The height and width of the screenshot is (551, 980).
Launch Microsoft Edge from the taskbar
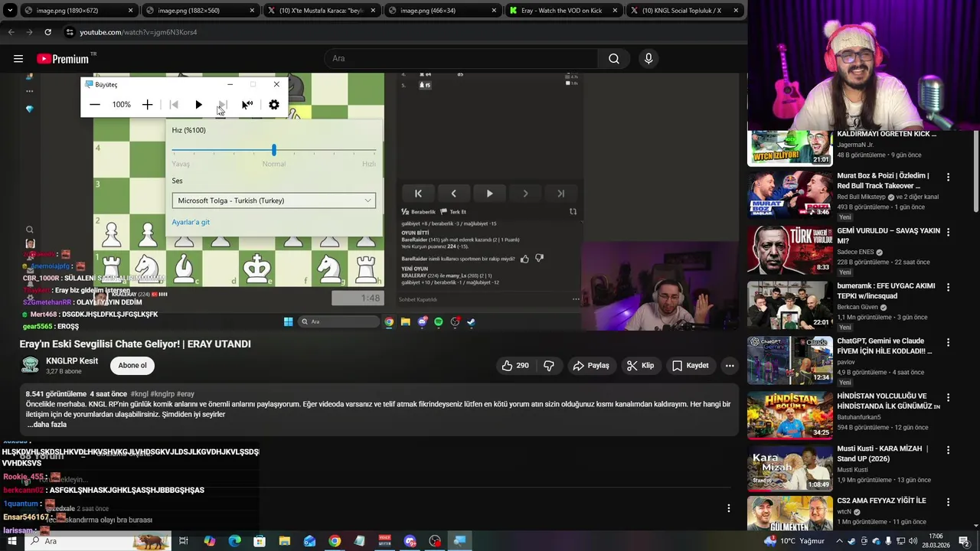pos(234,541)
